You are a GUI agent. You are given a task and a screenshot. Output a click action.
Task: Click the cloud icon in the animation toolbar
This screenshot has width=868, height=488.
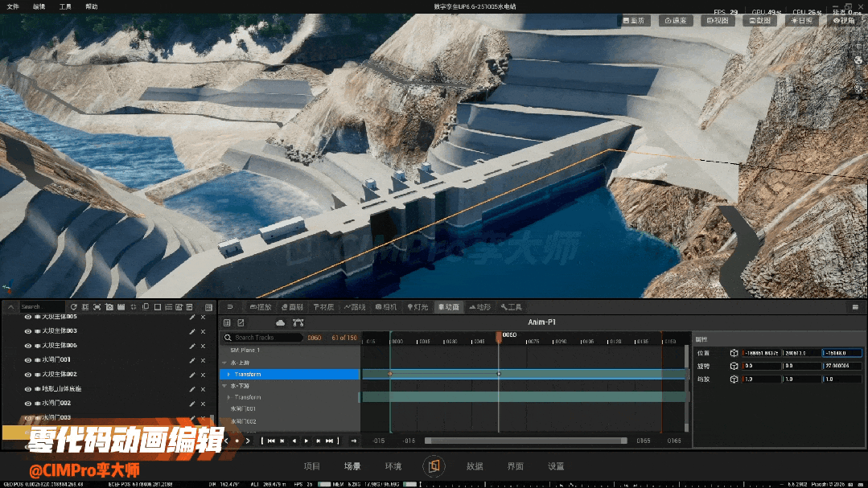click(280, 322)
